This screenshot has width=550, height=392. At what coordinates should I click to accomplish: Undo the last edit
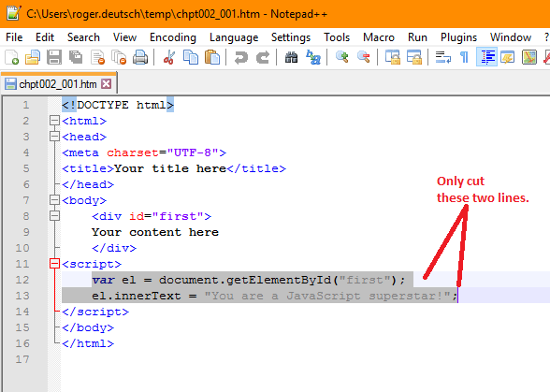(x=241, y=57)
